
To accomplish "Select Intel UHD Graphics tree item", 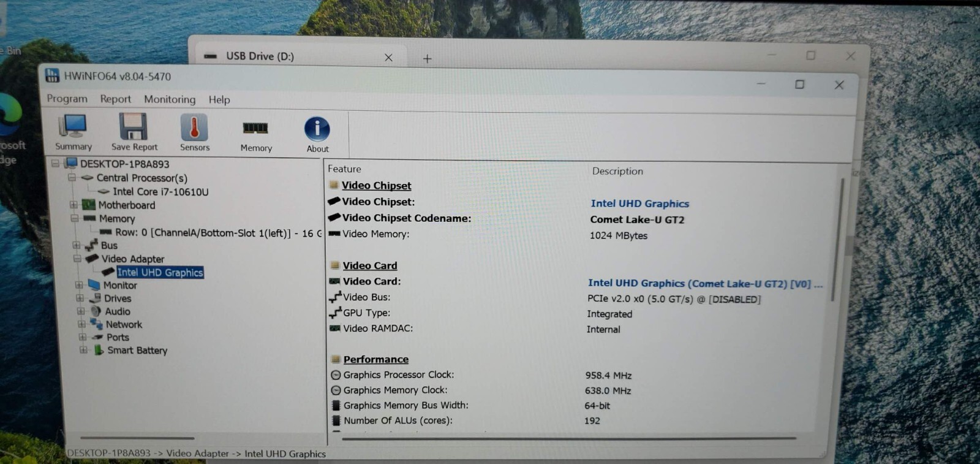I will [160, 272].
